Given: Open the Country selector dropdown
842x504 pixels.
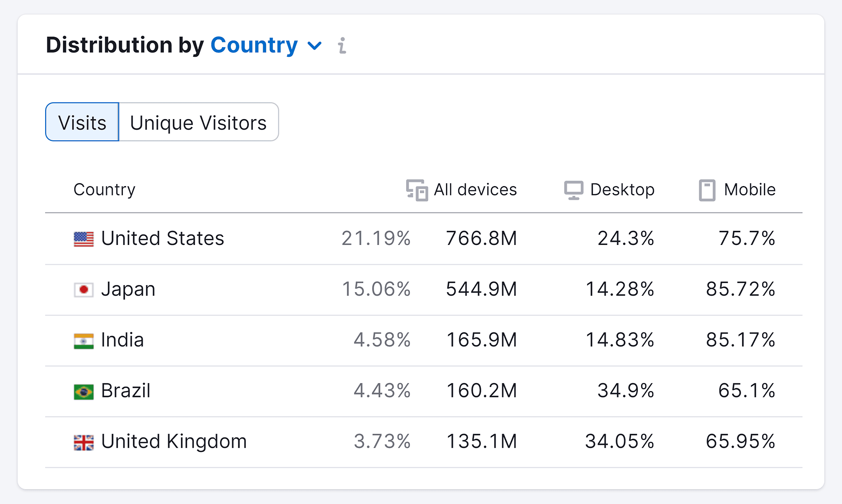Looking at the screenshot, I should click(314, 46).
